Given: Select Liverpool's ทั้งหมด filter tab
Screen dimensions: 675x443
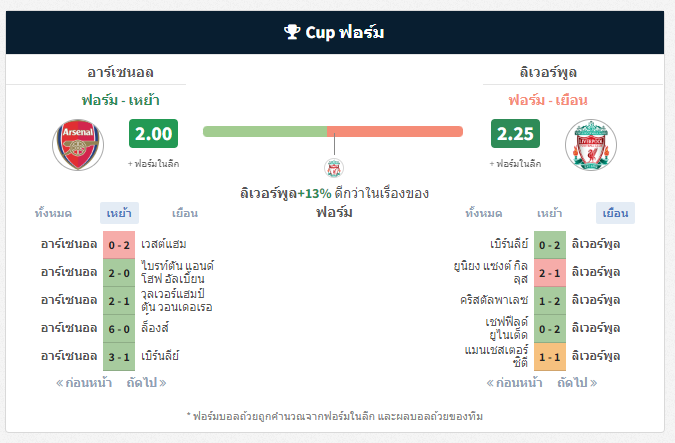Looking at the screenshot, I should pyautogui.click(x=484, y=213).
